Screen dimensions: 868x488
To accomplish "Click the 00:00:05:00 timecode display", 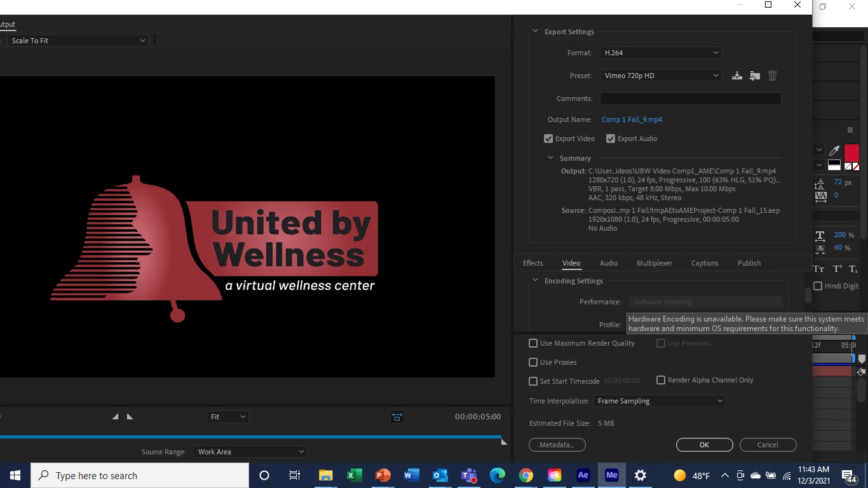I will [x=478, y=417].
